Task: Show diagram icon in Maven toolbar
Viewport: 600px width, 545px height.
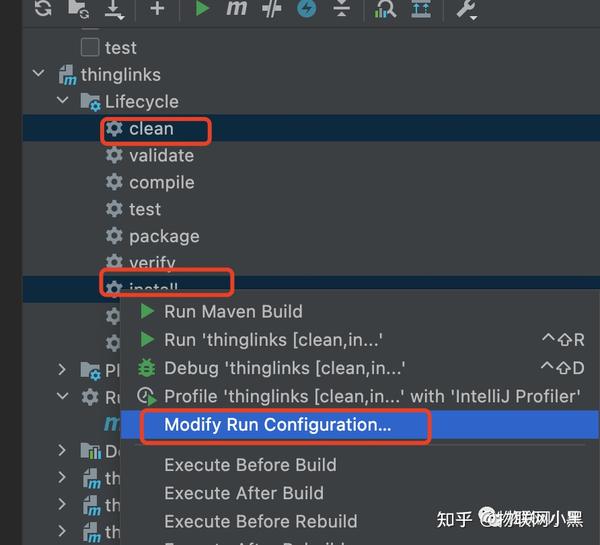Action: (x=421, y=9)
